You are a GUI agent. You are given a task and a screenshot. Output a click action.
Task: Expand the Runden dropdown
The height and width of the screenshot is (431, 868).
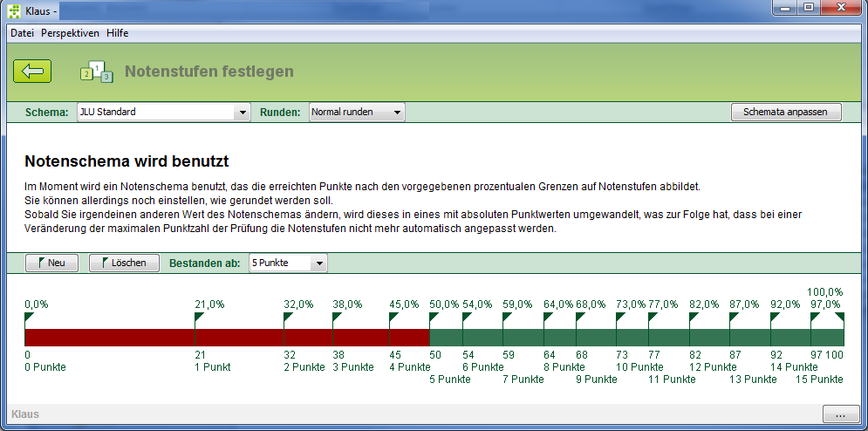[357, 113]
